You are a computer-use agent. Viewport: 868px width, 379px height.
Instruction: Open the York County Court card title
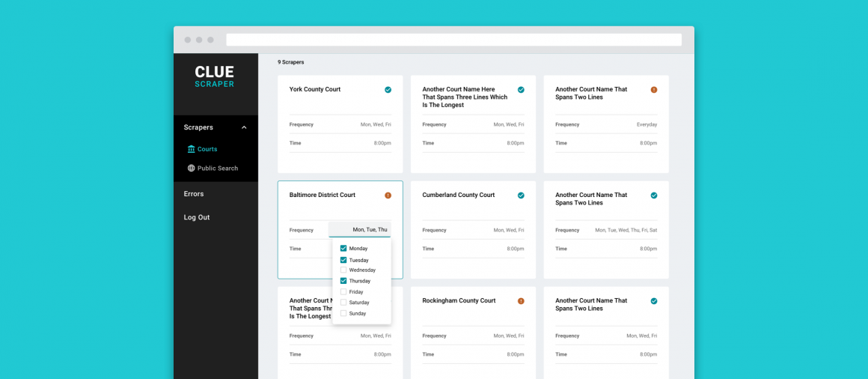coord(315,89)
